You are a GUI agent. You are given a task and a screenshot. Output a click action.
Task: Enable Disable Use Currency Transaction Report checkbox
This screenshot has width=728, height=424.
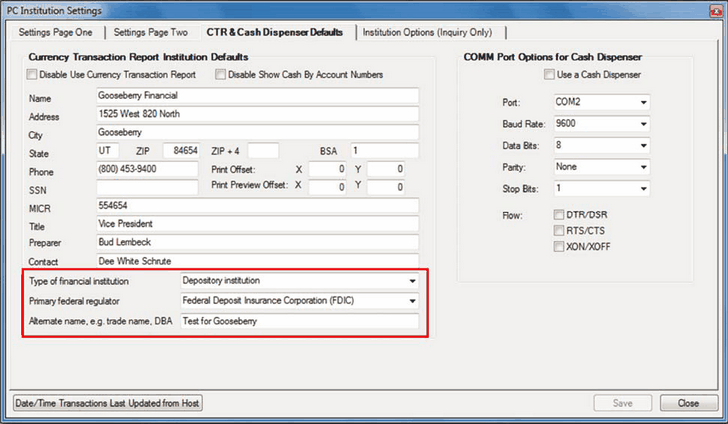click(x=35, y=75)
